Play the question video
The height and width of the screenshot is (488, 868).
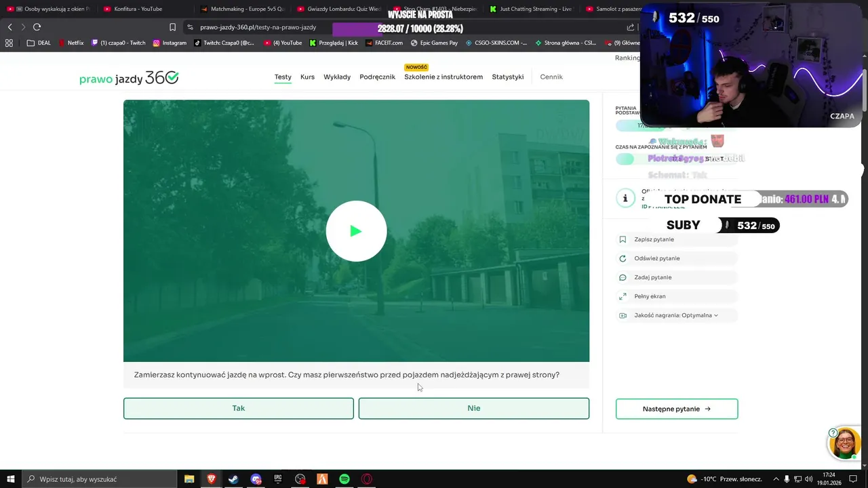click(x=356, y=231)
